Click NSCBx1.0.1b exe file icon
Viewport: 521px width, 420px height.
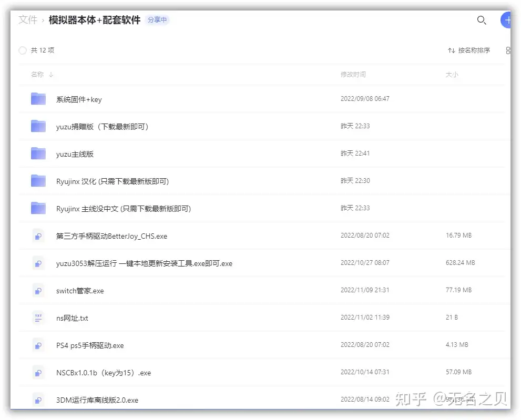38,373
